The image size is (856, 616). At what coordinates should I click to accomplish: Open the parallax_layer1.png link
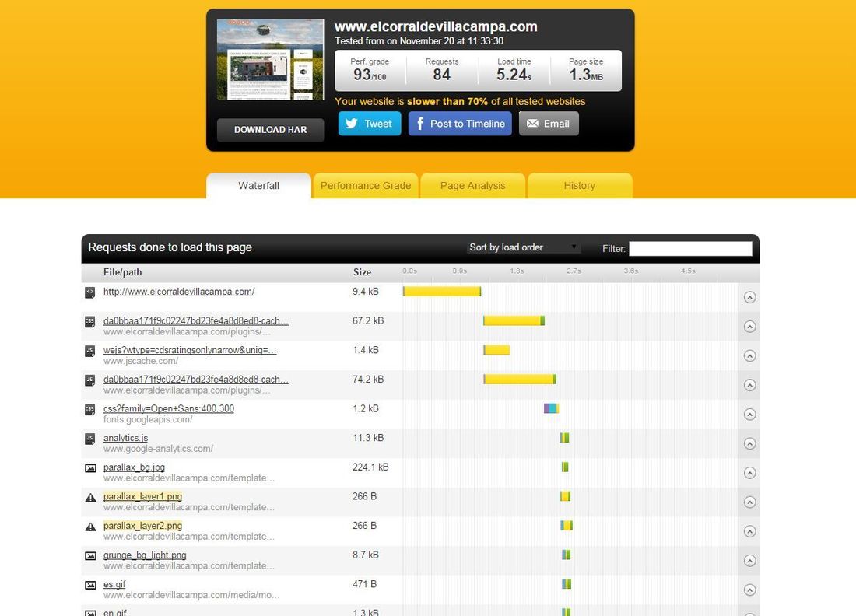click(x=142, y=496)
